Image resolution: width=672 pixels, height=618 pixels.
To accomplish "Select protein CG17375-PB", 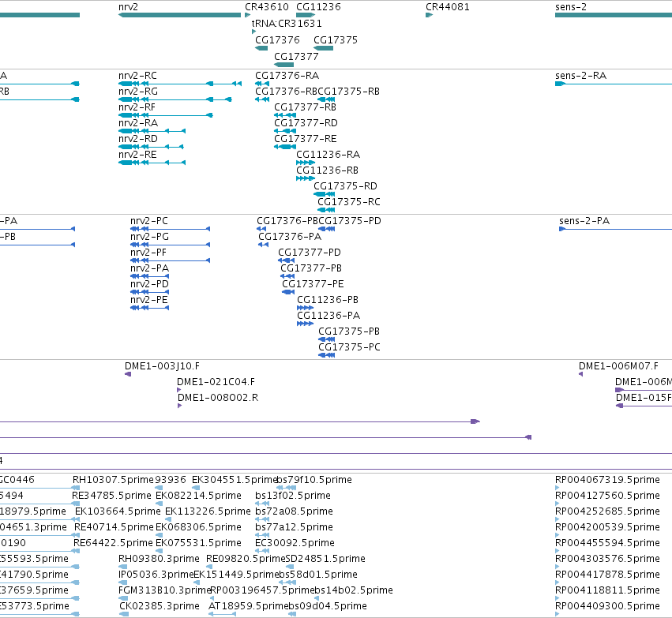I will click(x=349, y=332).
